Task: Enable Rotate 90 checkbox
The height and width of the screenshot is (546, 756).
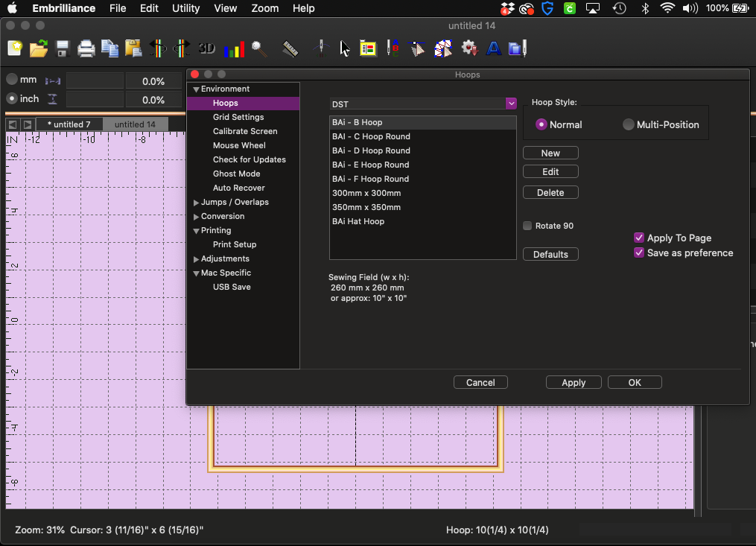Action: click(x=527, y=226)
